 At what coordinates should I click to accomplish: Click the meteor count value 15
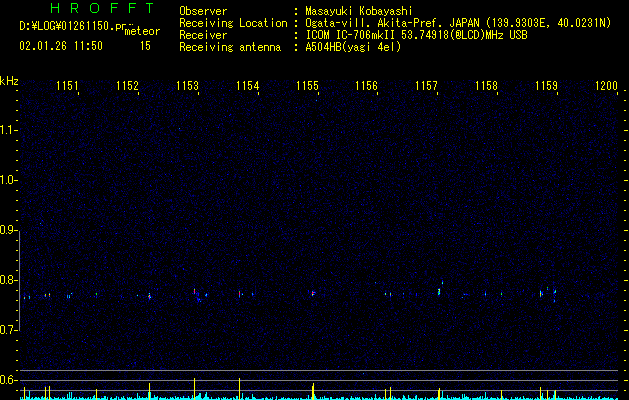(x=145, y=46)
